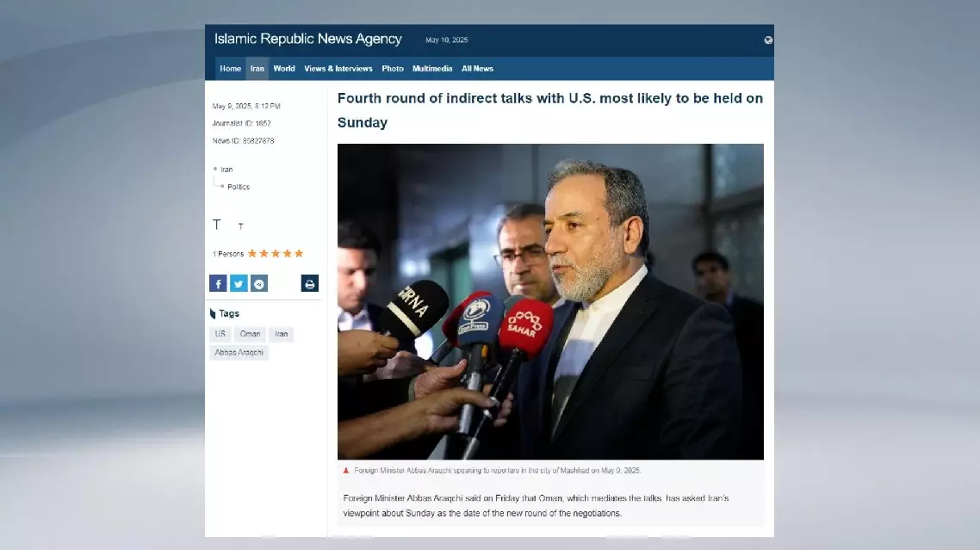980x550 pixels.
Task: Share article on Twitter
Action: [239, 283]
